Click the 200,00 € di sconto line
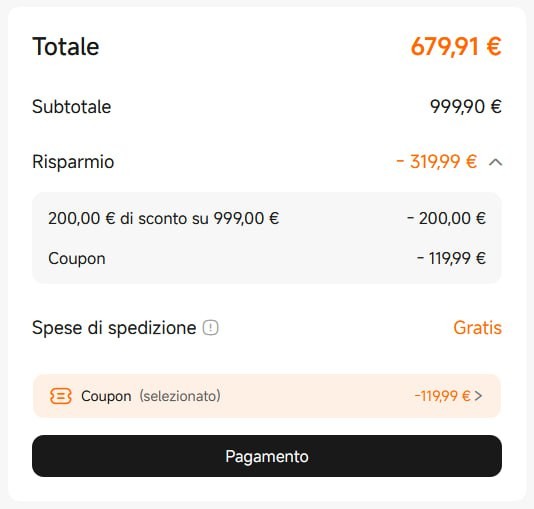Viewport: 534px width, 509px height. 163,218
